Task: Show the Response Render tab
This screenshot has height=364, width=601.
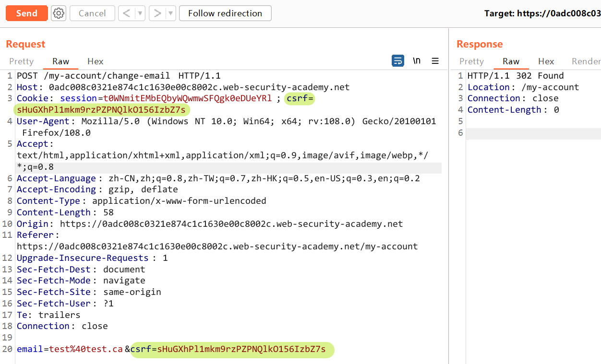Action: [x=586, y=61]
